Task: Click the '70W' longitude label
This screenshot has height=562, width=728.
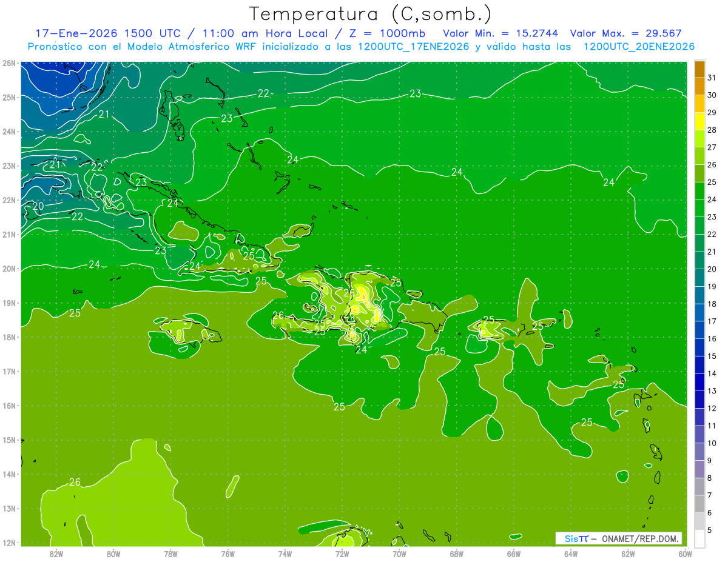Action: (399, 554)
